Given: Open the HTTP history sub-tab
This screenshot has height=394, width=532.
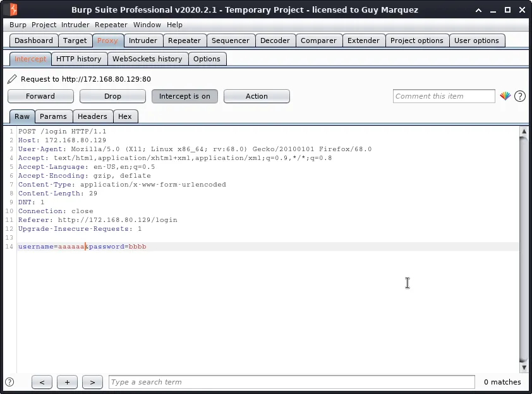Looking at the screenshot, I should tap(79, 59).
